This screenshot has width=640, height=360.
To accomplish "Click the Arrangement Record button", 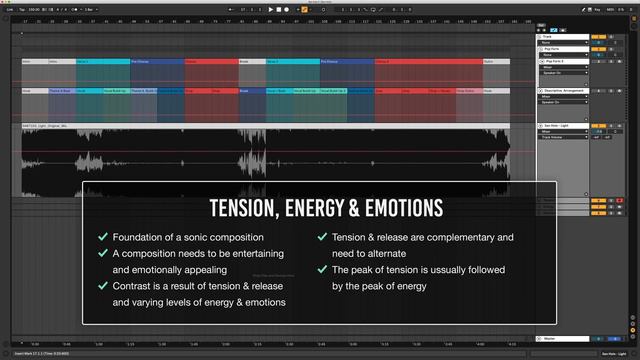I will [x=287, y=9].
